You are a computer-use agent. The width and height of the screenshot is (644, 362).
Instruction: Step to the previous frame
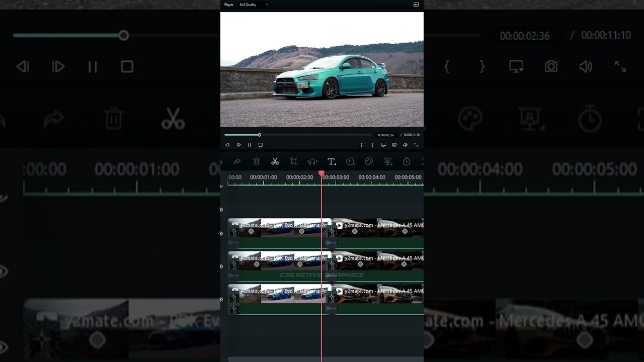point(227,145)
